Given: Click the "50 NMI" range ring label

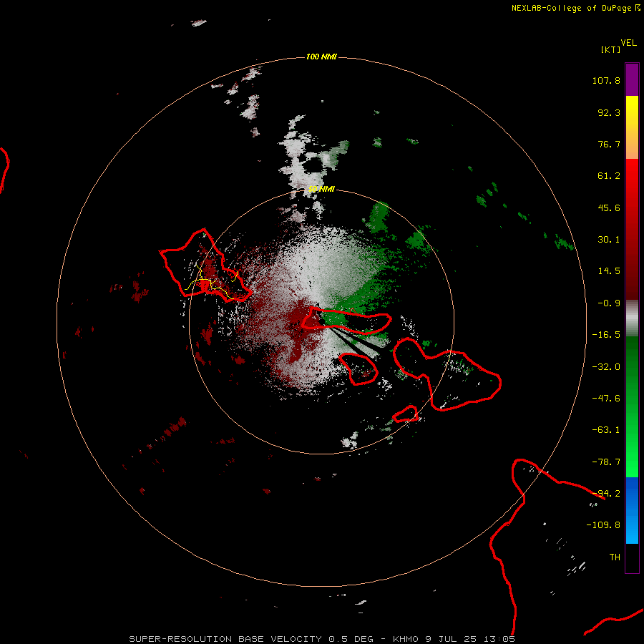Looking at the screenshot, I should click(321, 189).
